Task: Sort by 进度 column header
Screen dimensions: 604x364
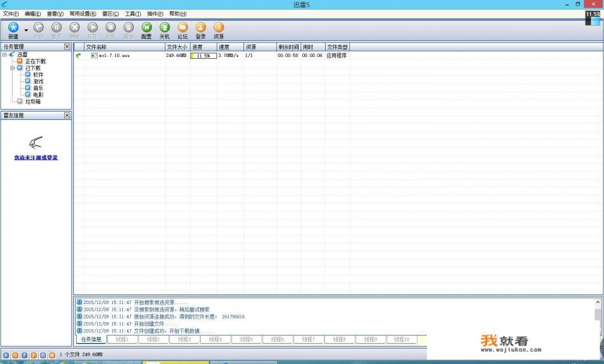Action: (x=203, y=47)
